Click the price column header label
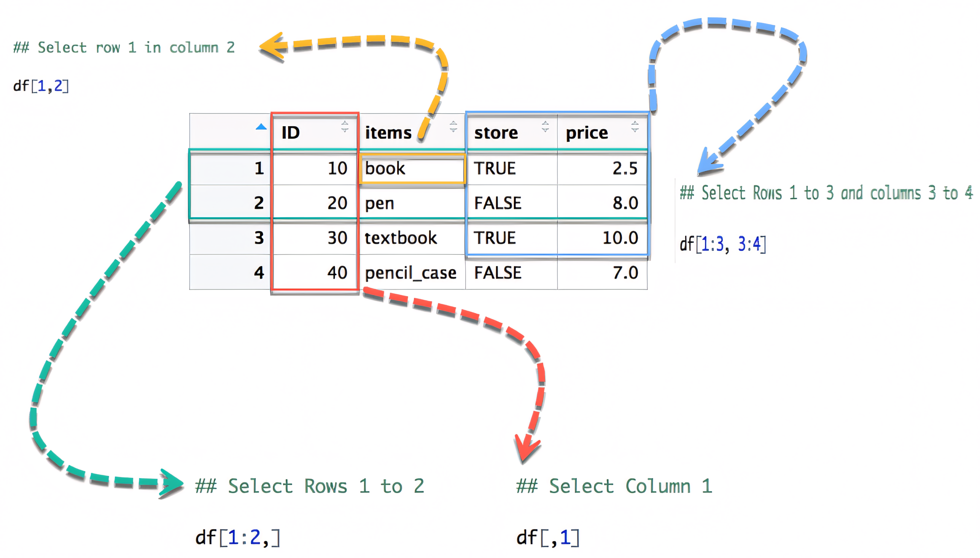The height and width of the screenshot is (558, 980). (587, 133)
